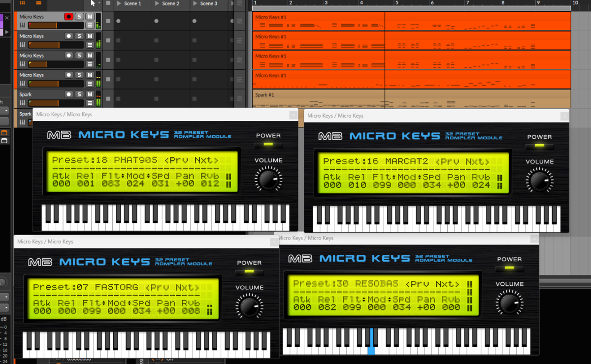Click the Rel value 082 in RESOBAS window
Viewport: 591px width, 364px height.
327,307
